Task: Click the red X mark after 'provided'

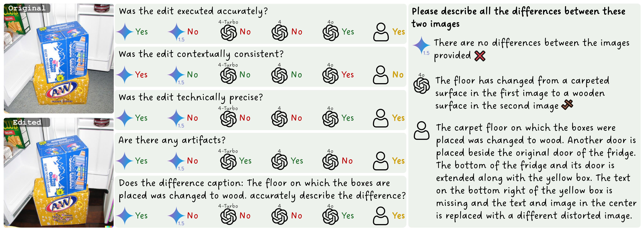Action: click(x=480, y=56)
